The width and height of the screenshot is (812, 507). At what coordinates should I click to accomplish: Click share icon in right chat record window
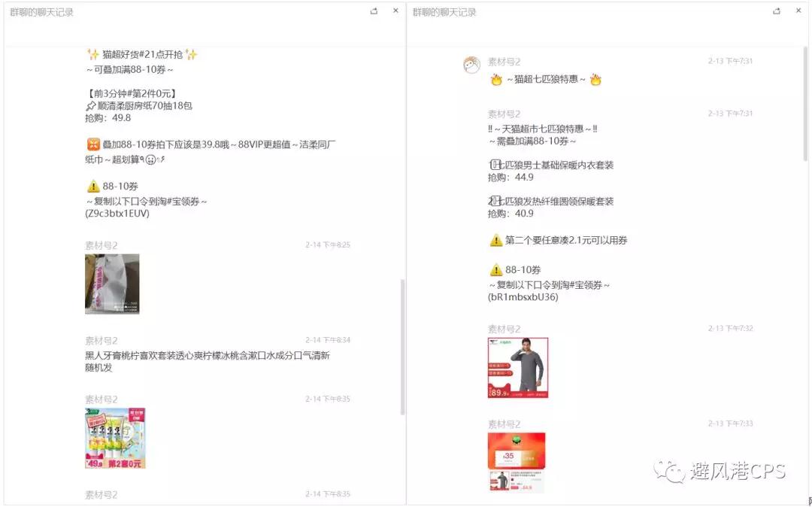point(776,11)
